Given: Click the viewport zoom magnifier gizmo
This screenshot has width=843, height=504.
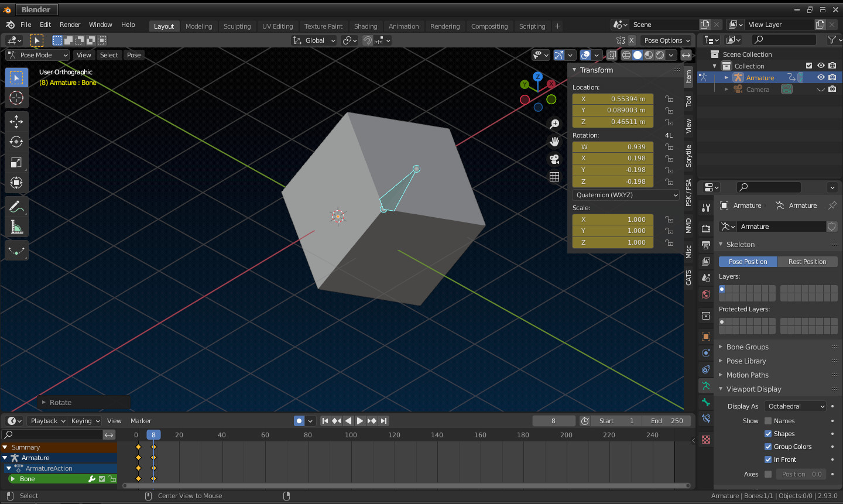Looking at the screenshot, I should [554, 124].
